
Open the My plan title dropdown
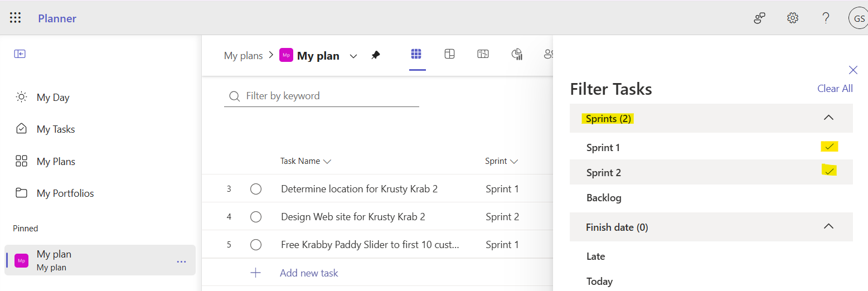[x=353, y=56]
